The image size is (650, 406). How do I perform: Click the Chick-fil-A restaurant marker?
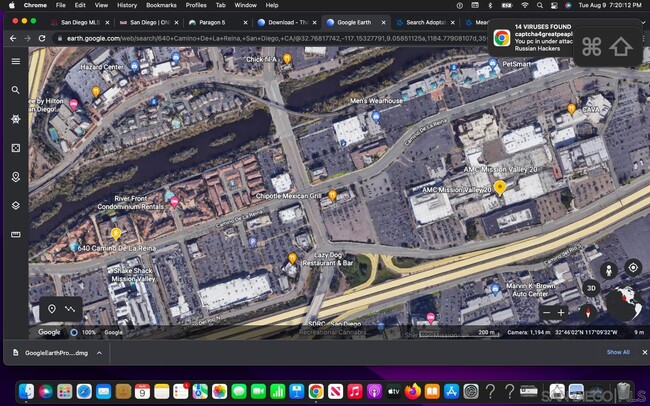coord(287,58)
